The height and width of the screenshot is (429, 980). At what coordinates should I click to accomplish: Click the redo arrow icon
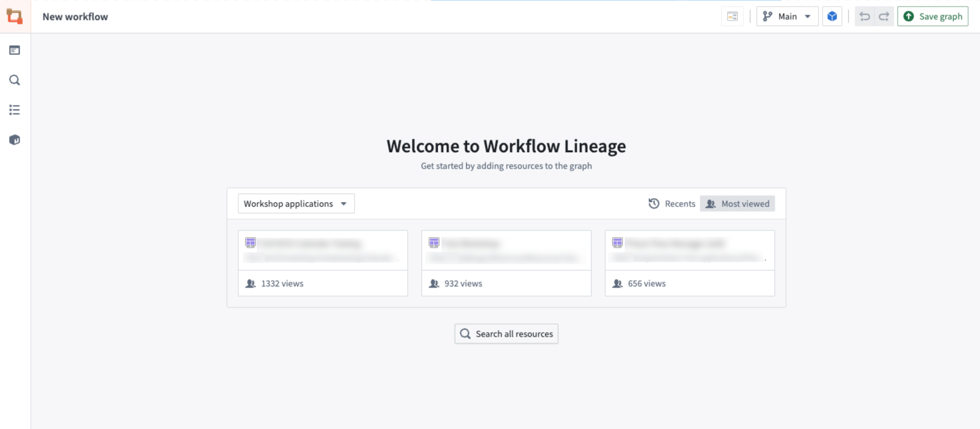tap(884, 16)
